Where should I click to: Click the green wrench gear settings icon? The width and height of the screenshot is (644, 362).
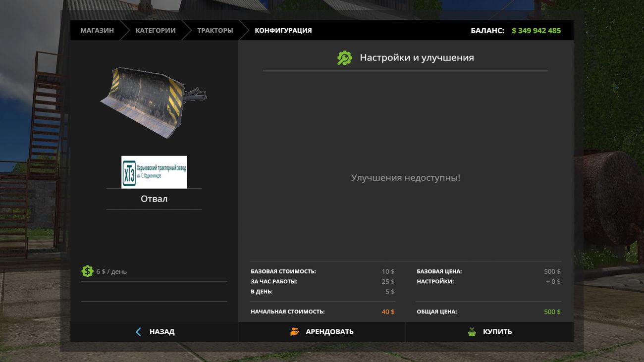(x=344, y=58)
